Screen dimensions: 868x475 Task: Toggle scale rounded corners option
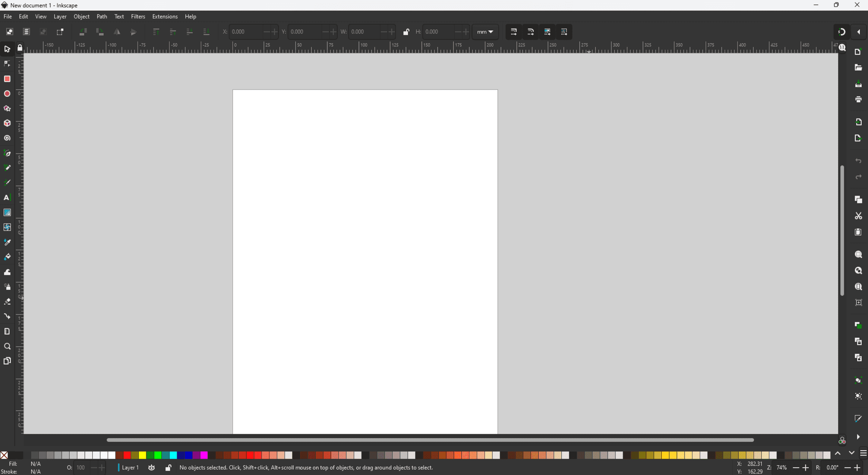531,32
